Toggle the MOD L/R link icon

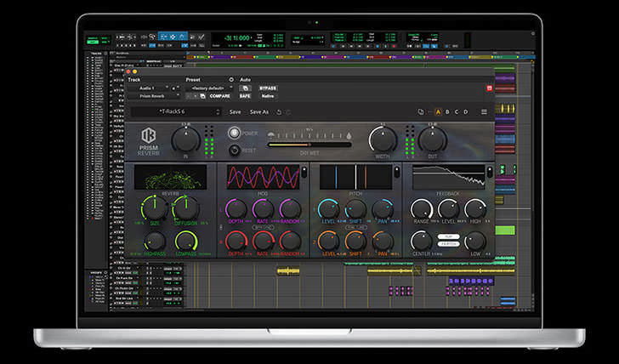(x=221, y=227)
